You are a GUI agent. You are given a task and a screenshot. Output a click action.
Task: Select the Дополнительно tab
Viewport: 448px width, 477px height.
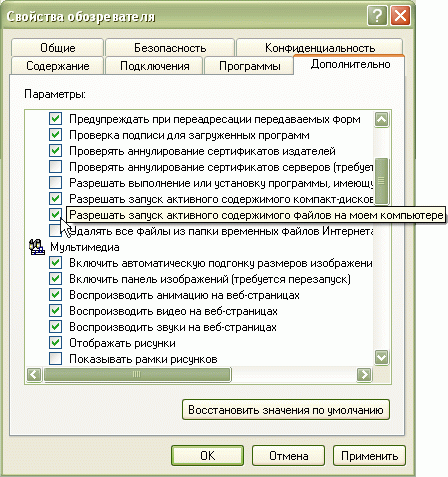pyautogui.click(x=350, y=64)
